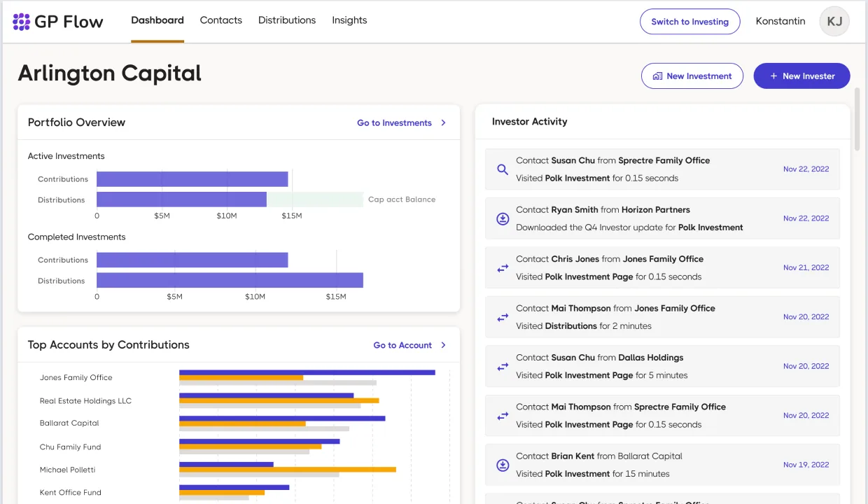Image resolution: width=868 pixels, height=504 pixels.
Task: Click the page vertical scrollbar
Action: [857, 119]
